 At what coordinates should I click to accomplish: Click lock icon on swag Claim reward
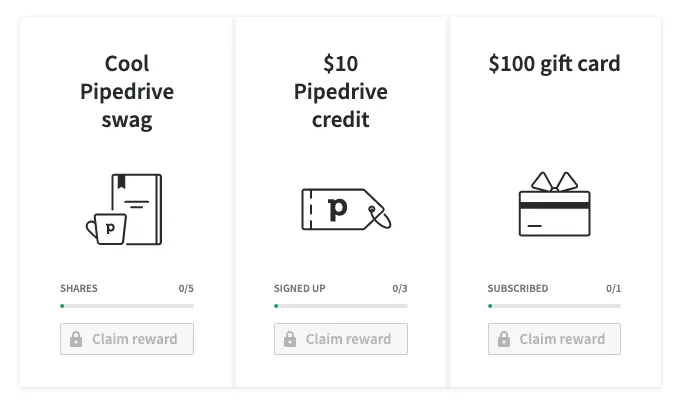(76, 339)
